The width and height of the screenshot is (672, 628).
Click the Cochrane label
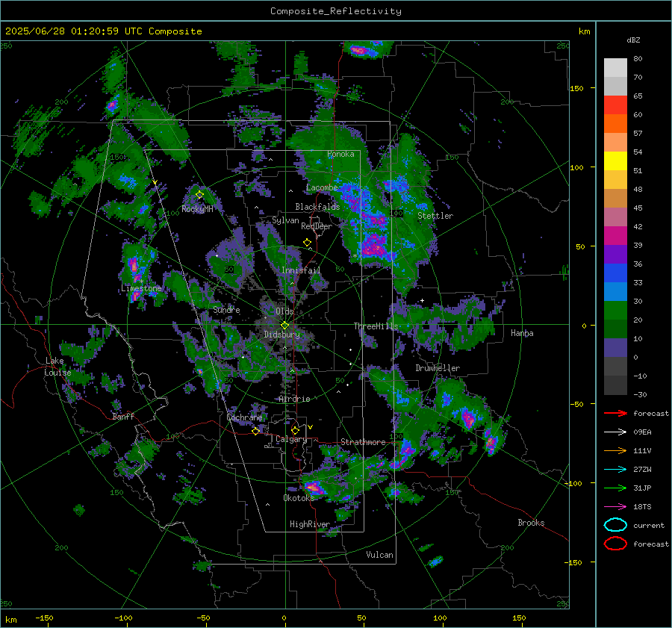(244, 417)
